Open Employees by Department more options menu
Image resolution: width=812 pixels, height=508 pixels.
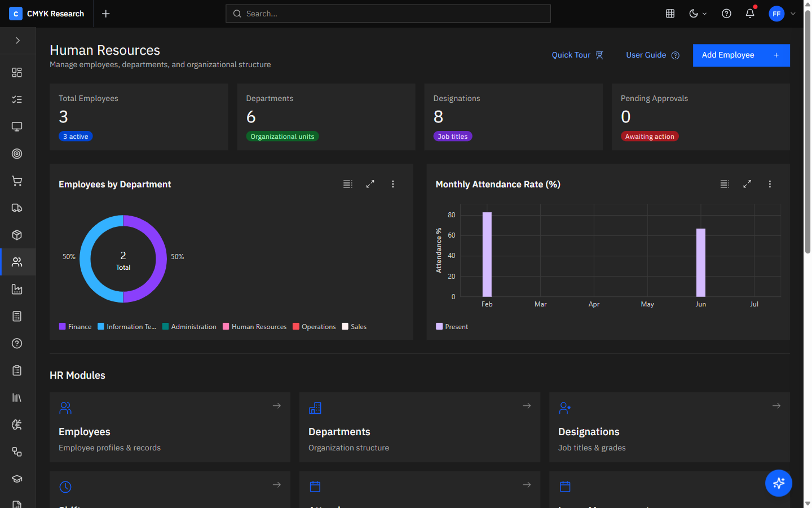tap(393, 184)
